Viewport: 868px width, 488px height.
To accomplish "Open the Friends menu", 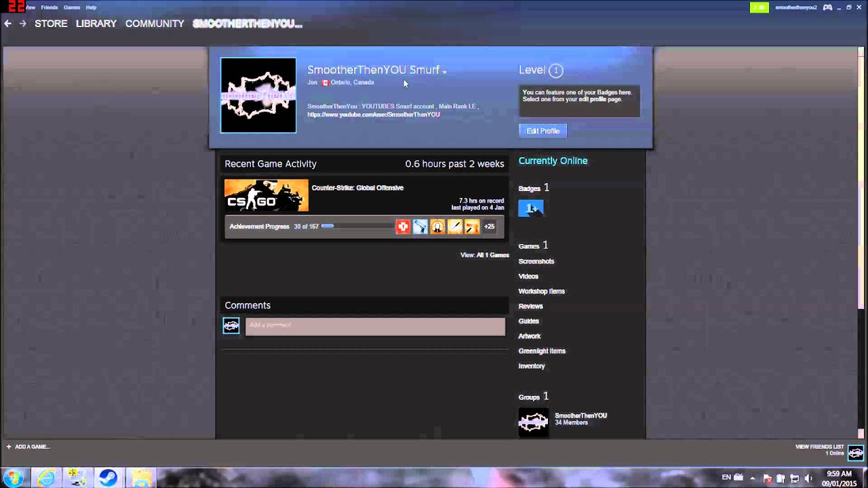I will pos(49,7).
